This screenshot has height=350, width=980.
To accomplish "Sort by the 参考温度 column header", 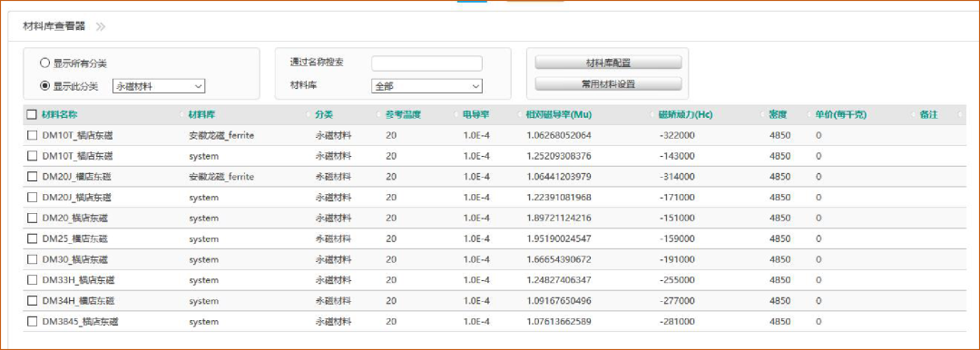I will click(403, 115).
